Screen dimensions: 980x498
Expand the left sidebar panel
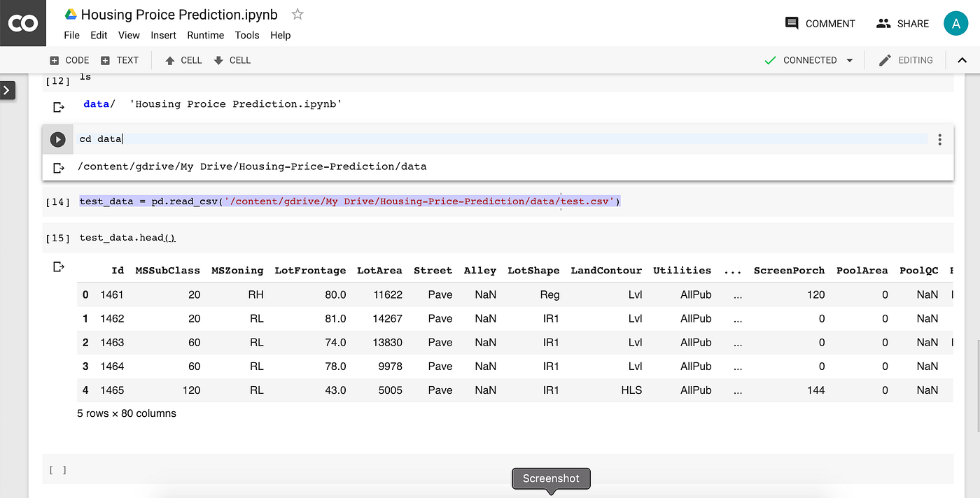8,90
